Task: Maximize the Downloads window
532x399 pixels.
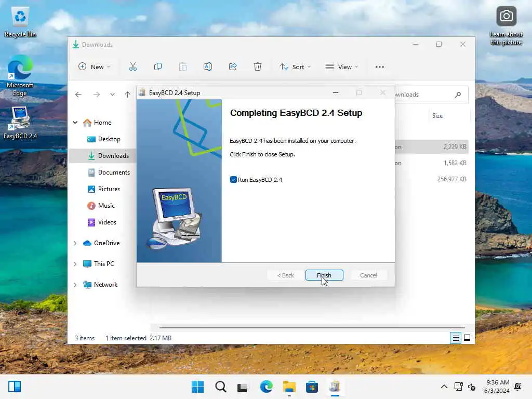Action: 439,44
